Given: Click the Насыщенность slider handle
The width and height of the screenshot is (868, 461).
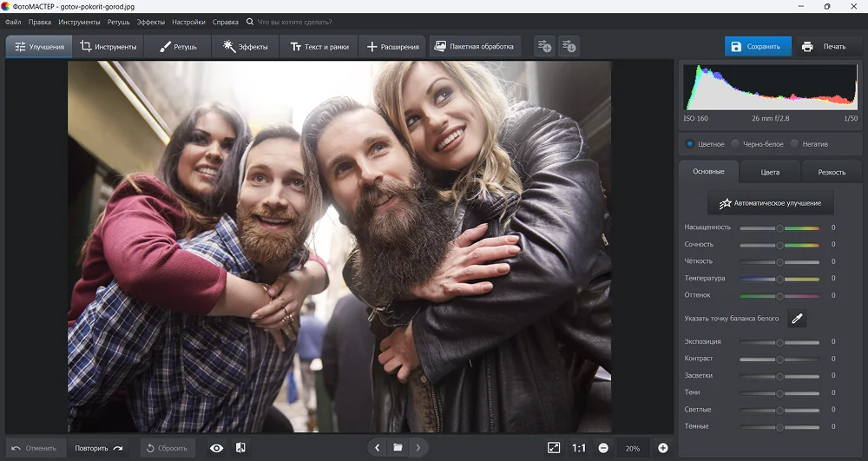Looking at the screenshot, I should (779, 228).
